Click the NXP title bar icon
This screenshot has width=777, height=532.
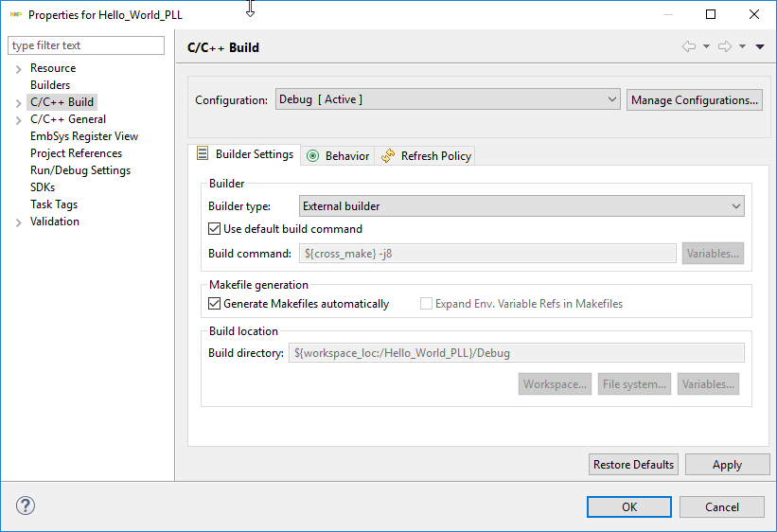(x=15, y=14)
